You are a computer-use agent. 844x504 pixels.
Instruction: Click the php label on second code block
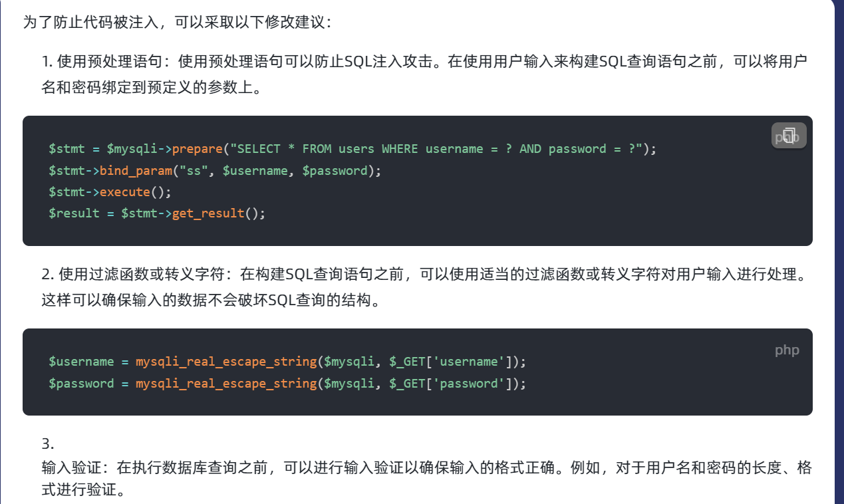coord(787,350)
